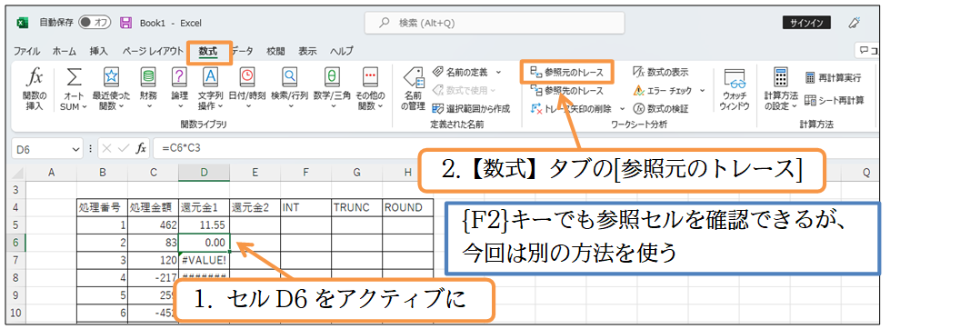Image resolution: width=980 pixels, height=329 pixels.
Task: Click 名前の定義 button
Action: [x=462, y=73]
